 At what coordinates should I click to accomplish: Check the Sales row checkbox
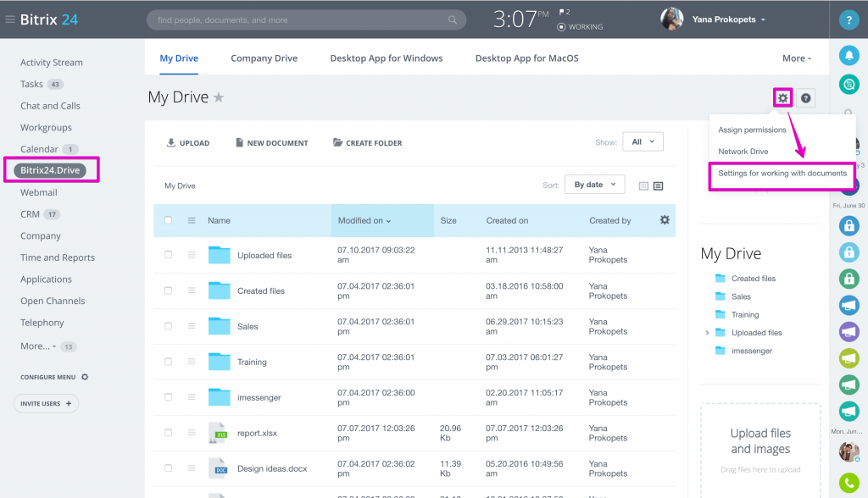click(169, 326)
